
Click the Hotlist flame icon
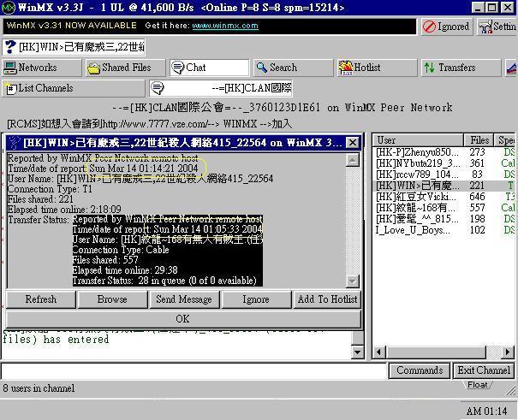pyautogui.click(x=346, y=68)
